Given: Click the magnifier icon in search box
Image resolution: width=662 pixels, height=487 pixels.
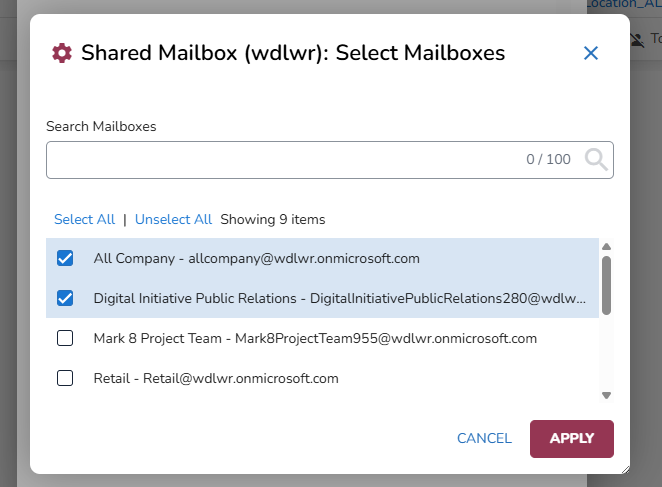Looking at the screenshot, I should coord(596,160).
